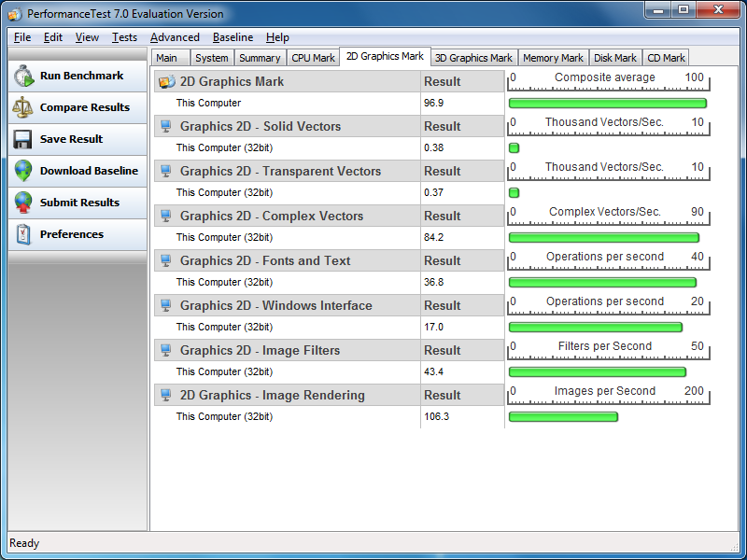The image size is (747, 560).
Task: Open the View menu
Action: [x=87, y=37]
